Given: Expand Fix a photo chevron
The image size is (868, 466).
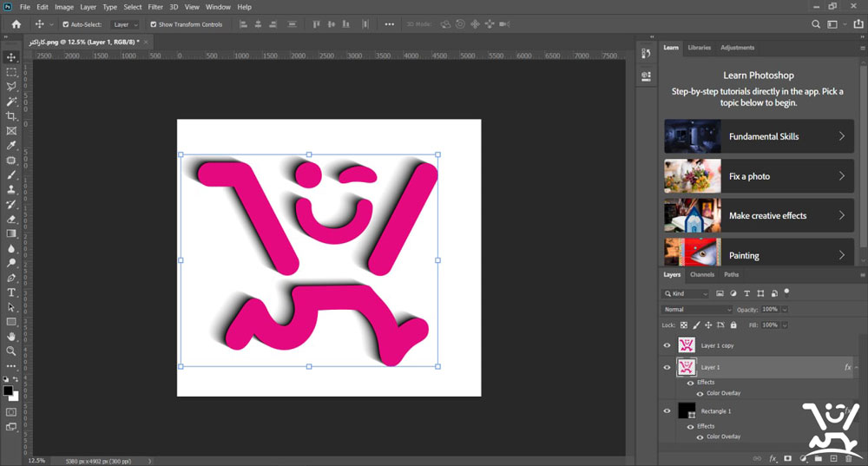Looking at the screenshot, I should coord(841,176).
